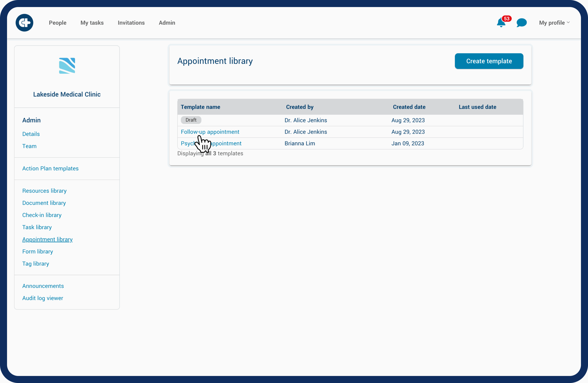Open the Draft template row
Screen dimensions: 588x383
click(191, 120)
